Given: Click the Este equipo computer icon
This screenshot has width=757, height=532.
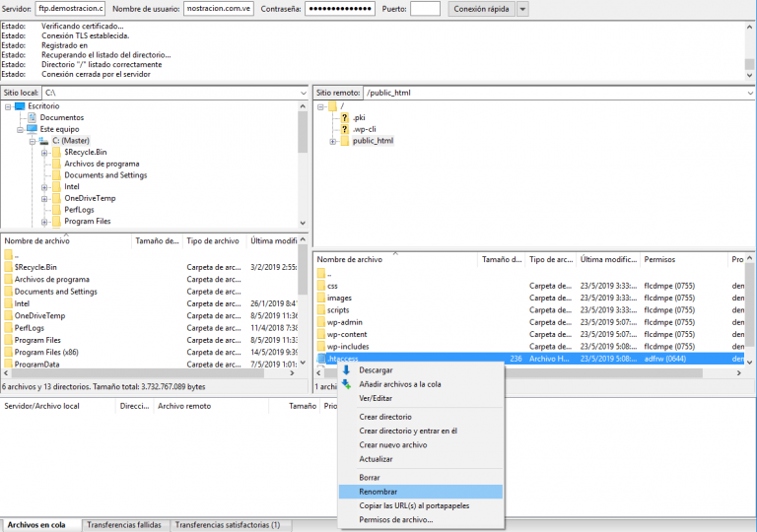Looking at the screenshot, I should [x=33, y=129].
